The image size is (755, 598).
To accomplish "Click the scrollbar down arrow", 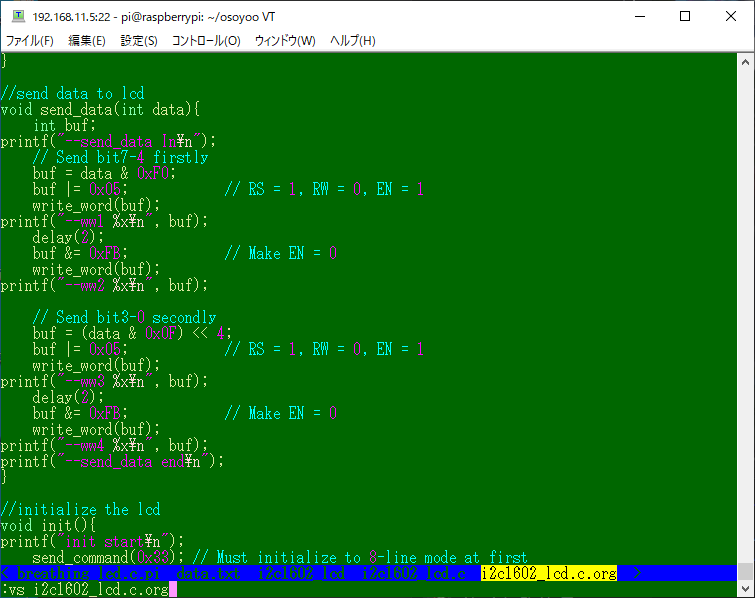I will (x=745, y=589).
